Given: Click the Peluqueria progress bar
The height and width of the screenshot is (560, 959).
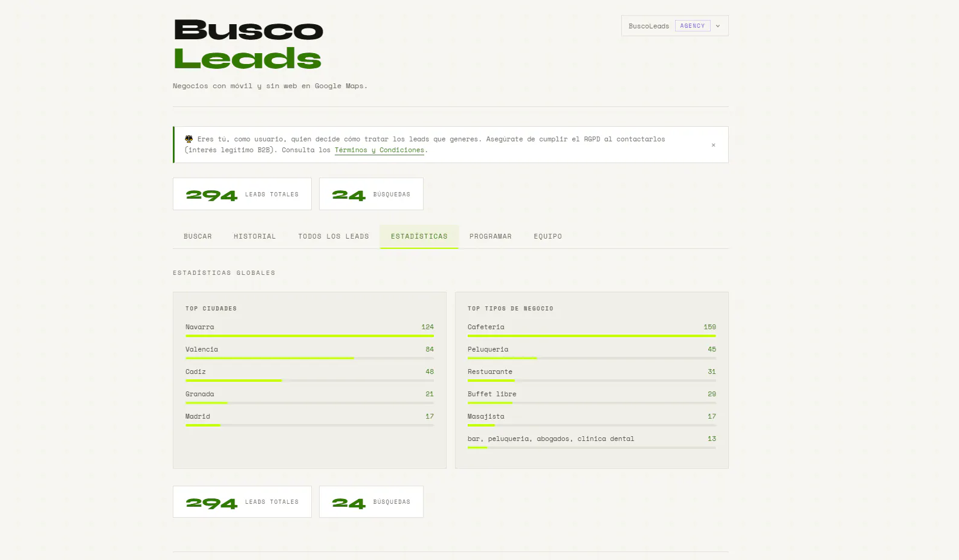Looking at the screenshot, I should pos(592,358).
